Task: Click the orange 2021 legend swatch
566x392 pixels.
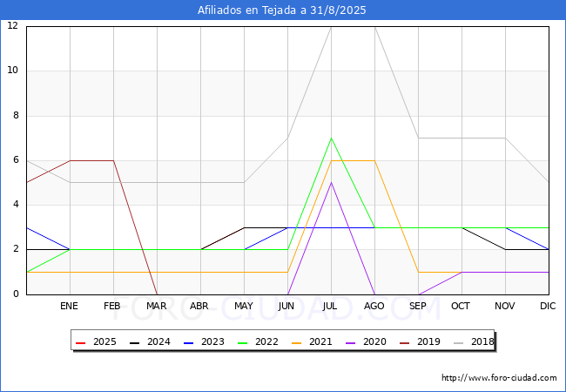Action: pyautogui.click(x=296, y=342)
